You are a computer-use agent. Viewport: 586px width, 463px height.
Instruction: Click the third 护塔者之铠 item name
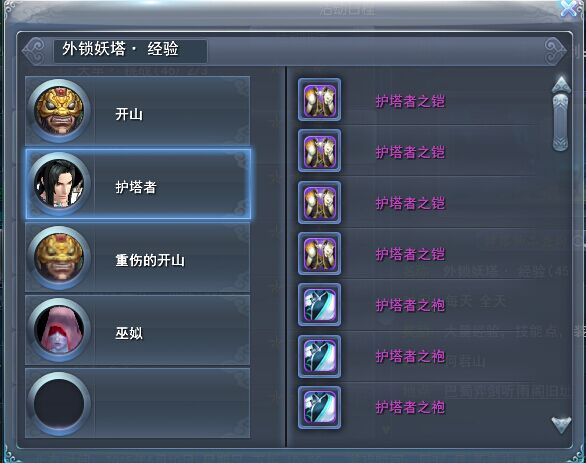(x=410, y=203)
